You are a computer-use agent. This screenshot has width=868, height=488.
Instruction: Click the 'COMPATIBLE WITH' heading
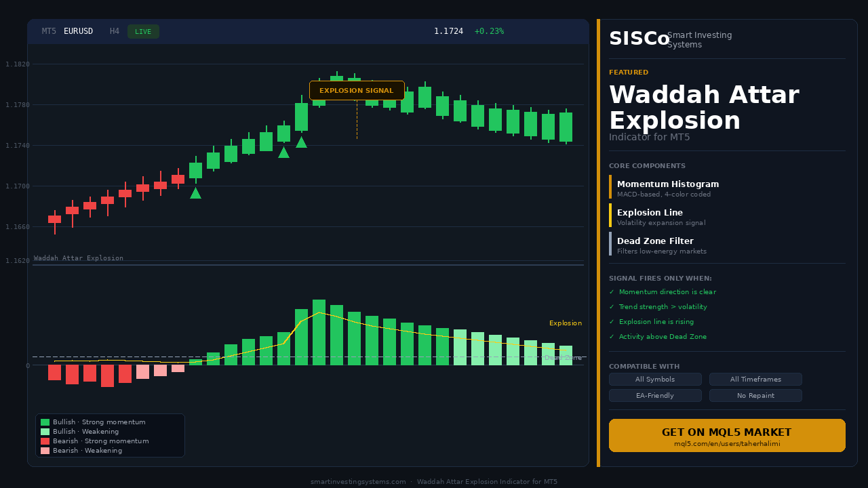click(644, 367)
